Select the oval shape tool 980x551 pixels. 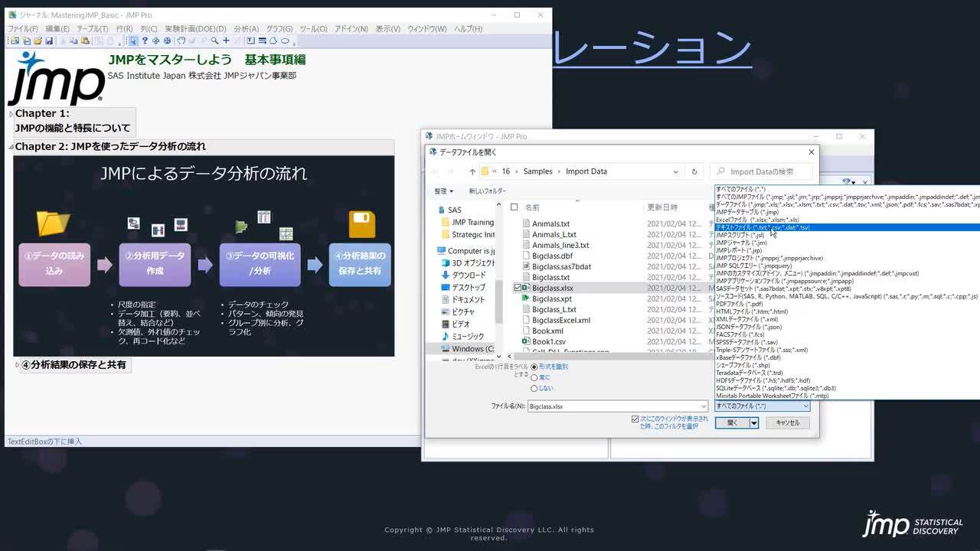(x=285, y=41)
